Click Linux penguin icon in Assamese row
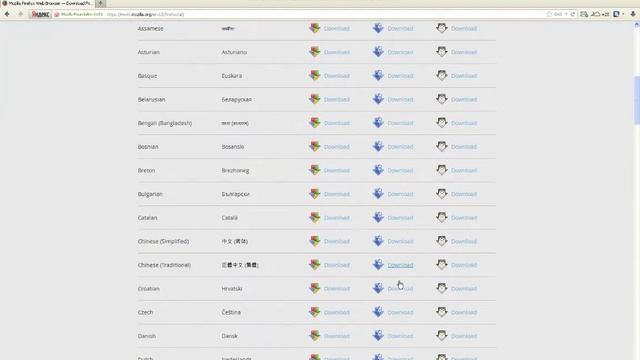 click(442, 28)
